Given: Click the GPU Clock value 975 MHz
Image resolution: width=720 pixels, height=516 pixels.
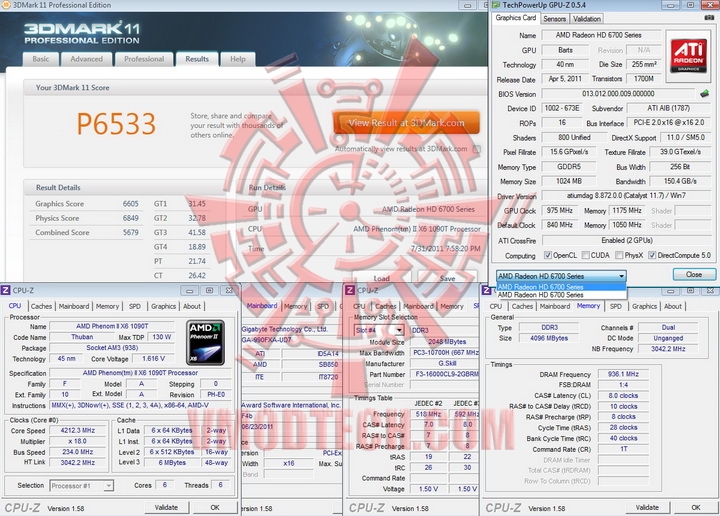Looking at the screenshot, I should [x=559, y=210].
